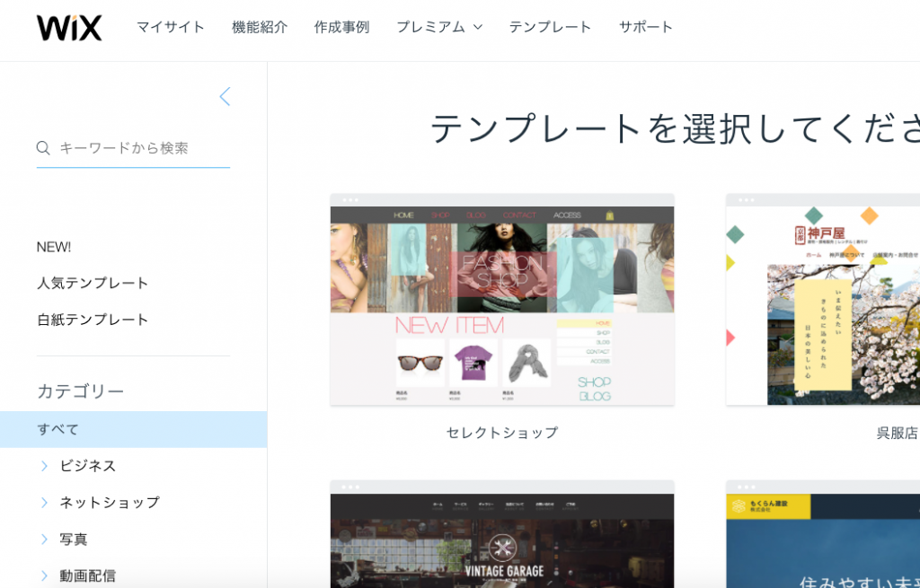Open the Fashion Shop template thumbnail
The width and height of the screenshot is (920, 588).
[502, 300]
